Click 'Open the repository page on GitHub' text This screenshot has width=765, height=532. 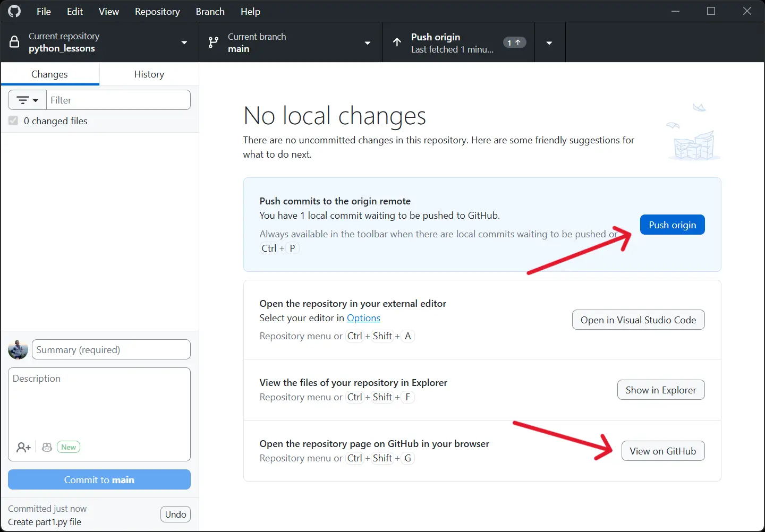(375, 444)
